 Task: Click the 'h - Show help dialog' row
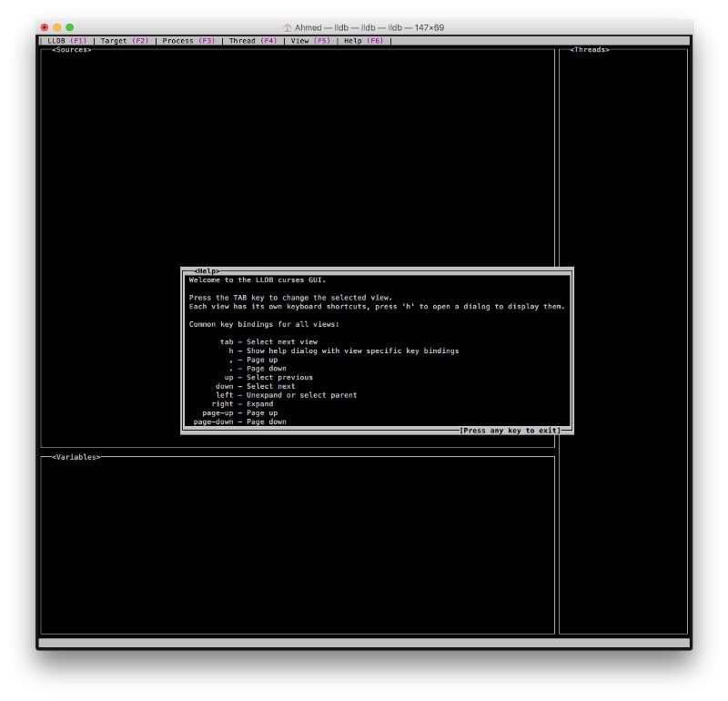[344, 350]
